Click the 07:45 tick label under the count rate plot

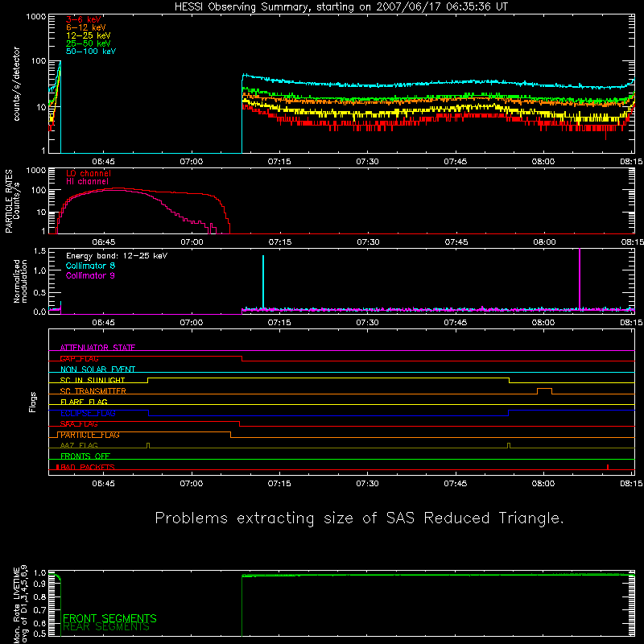455,162
